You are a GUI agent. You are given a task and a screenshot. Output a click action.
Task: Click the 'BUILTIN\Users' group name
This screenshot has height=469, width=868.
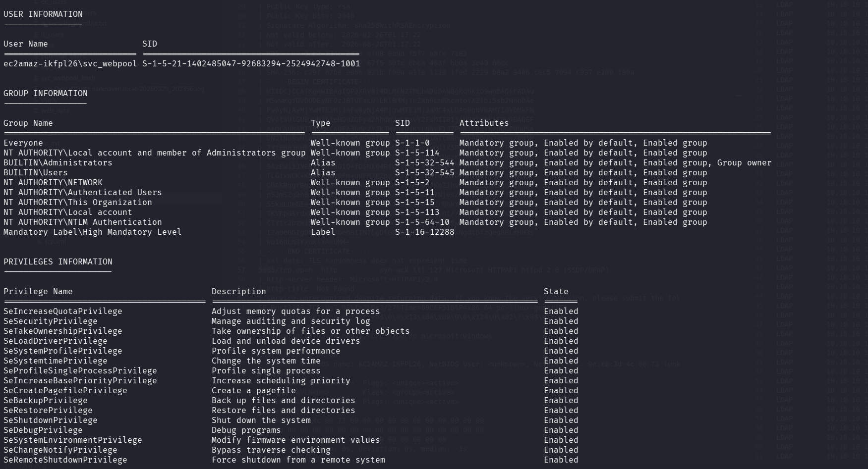(36, 172)
